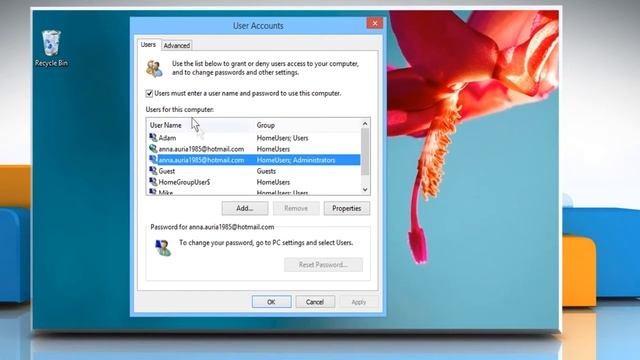Click the user icon next to HomeGroupUser$
This screenshot has width=640, height=360.
pyautogui.click(x=153, y=182)
